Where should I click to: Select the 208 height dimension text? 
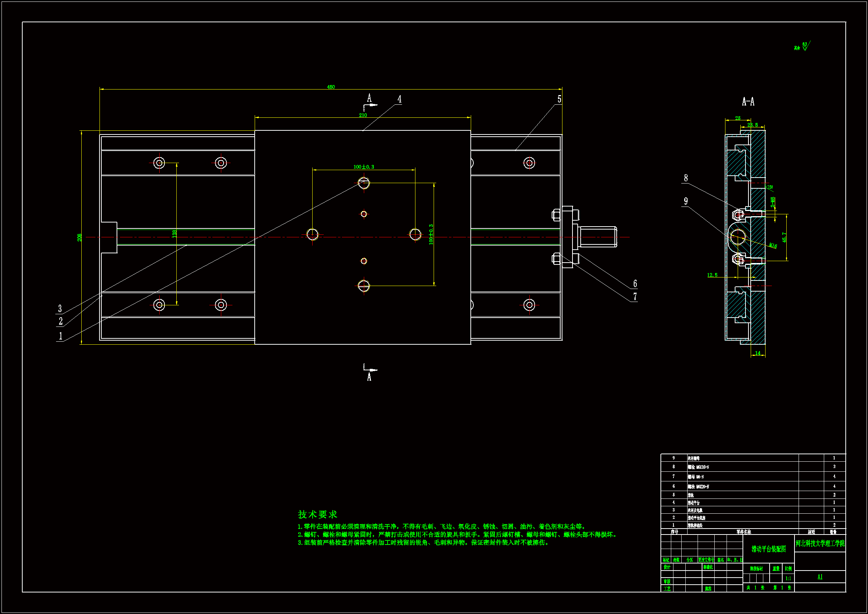click(x=79, y=237)
